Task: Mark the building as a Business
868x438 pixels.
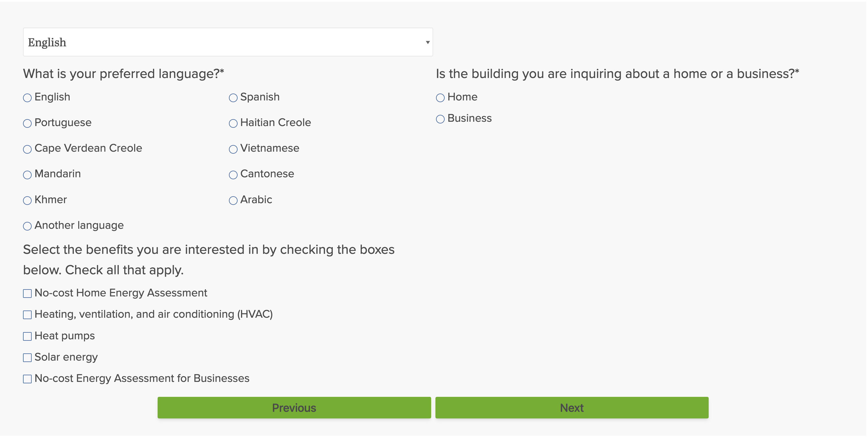Action: (440, 119)
